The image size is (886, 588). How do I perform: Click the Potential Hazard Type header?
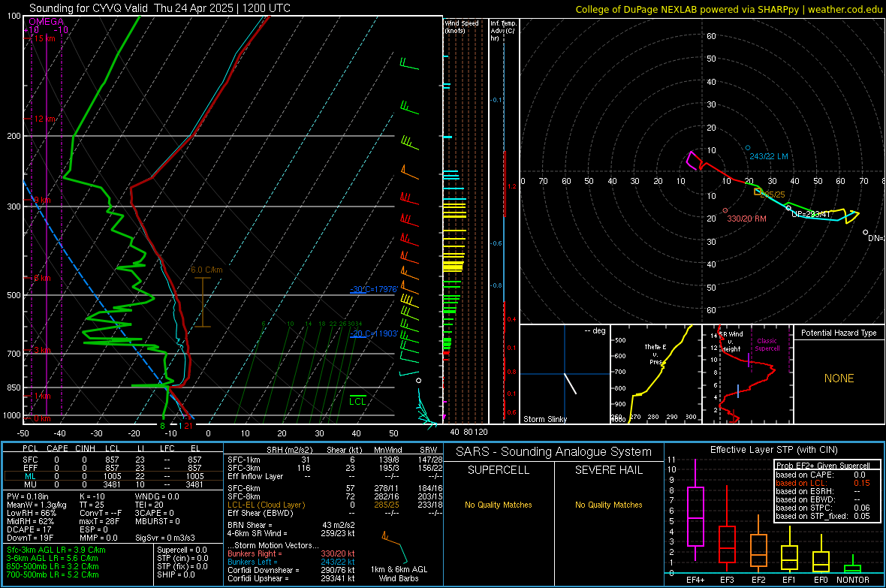click(x=839, y=333)
